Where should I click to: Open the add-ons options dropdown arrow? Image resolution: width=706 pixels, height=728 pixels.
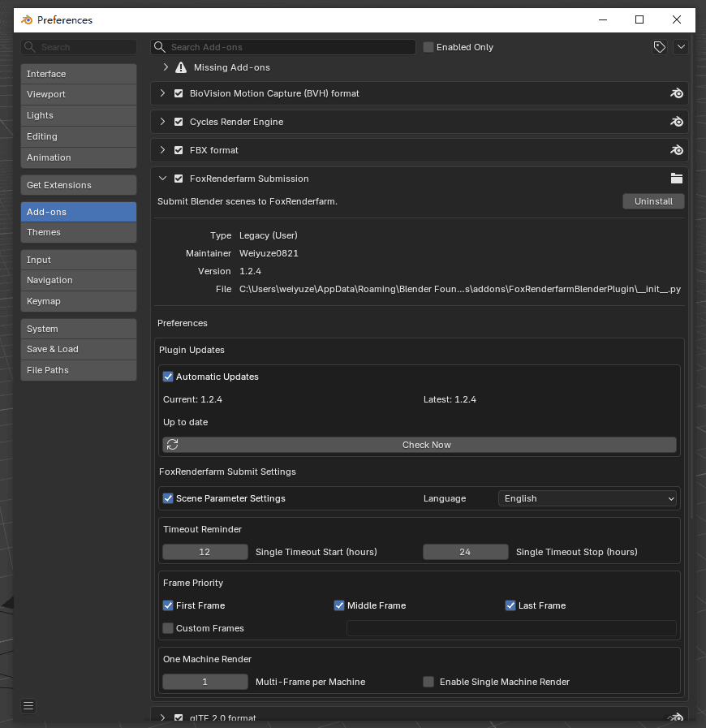[x=681, y=47]
